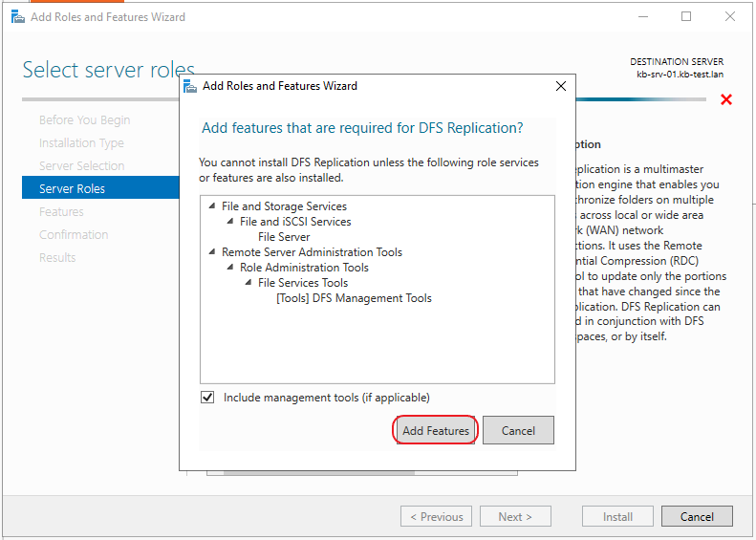The width and height of the screenshot is (756, 540).
Task: Go to Results wizard step
Action: click(x=57, y=257)
